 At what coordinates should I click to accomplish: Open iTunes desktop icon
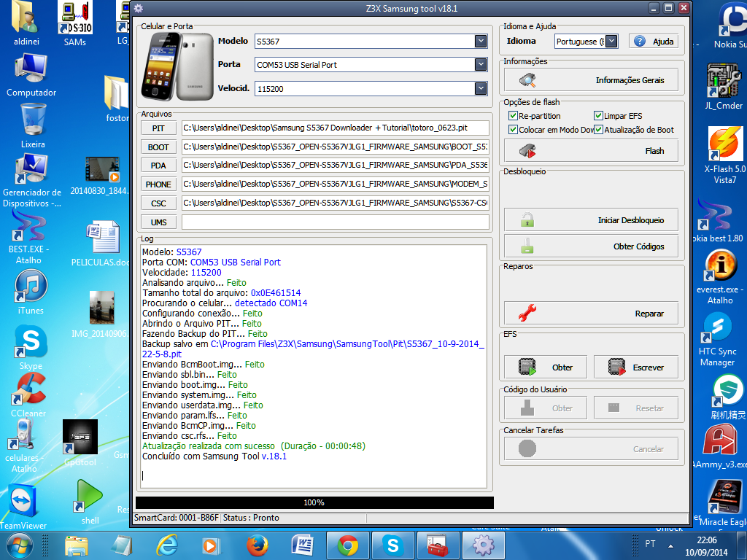coord(31,292)
